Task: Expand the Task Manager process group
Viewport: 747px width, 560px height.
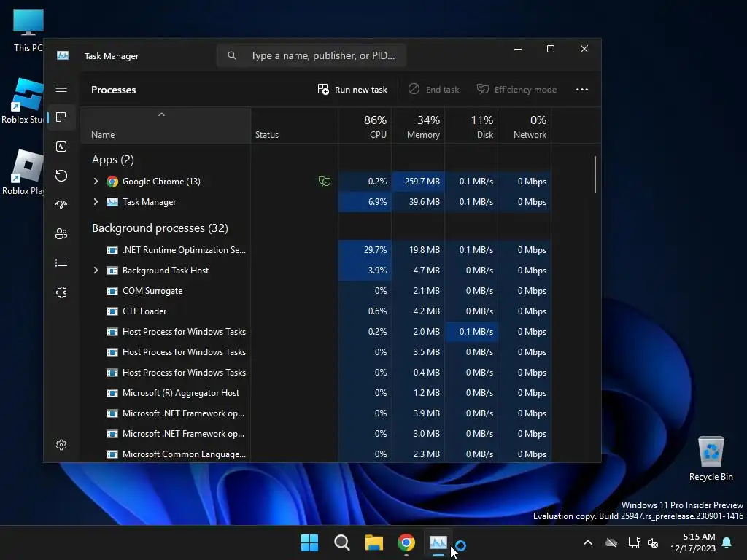Action: click(x=96, y=202)
